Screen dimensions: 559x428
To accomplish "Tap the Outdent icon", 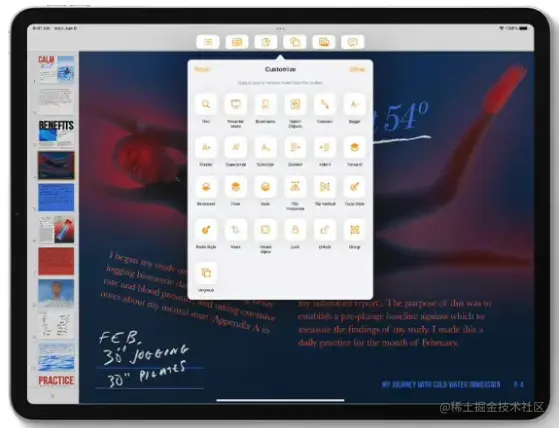I will pyautogui.click(x=295, y=147).
